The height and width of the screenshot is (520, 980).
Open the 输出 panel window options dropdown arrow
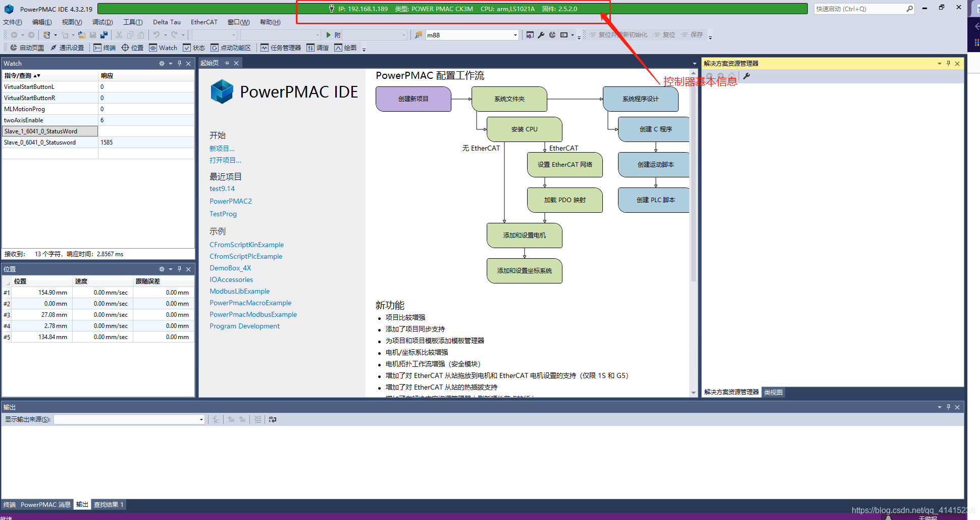click(940, 407)
